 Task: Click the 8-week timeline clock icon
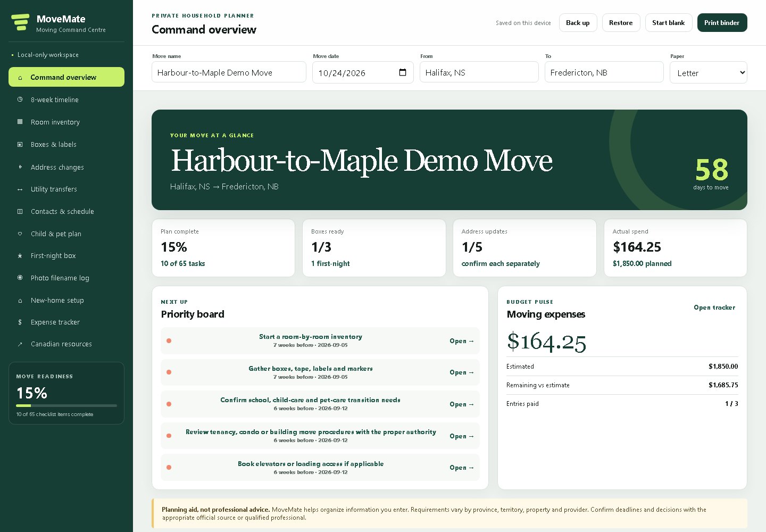[x=20, y=99]
